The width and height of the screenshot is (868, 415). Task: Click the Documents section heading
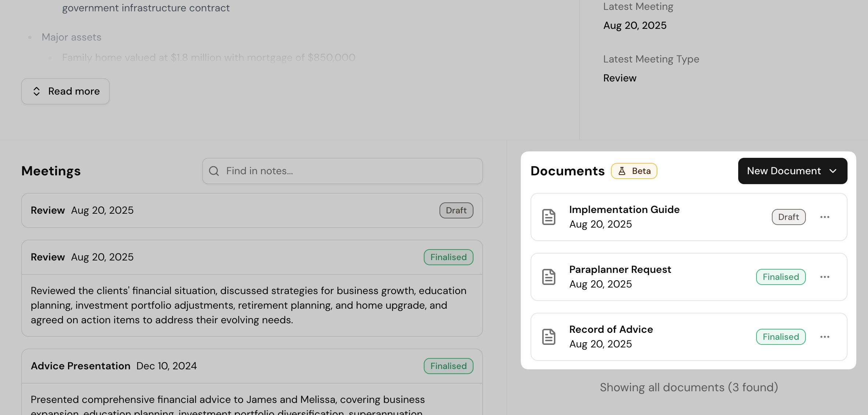[x=567, y=171]
